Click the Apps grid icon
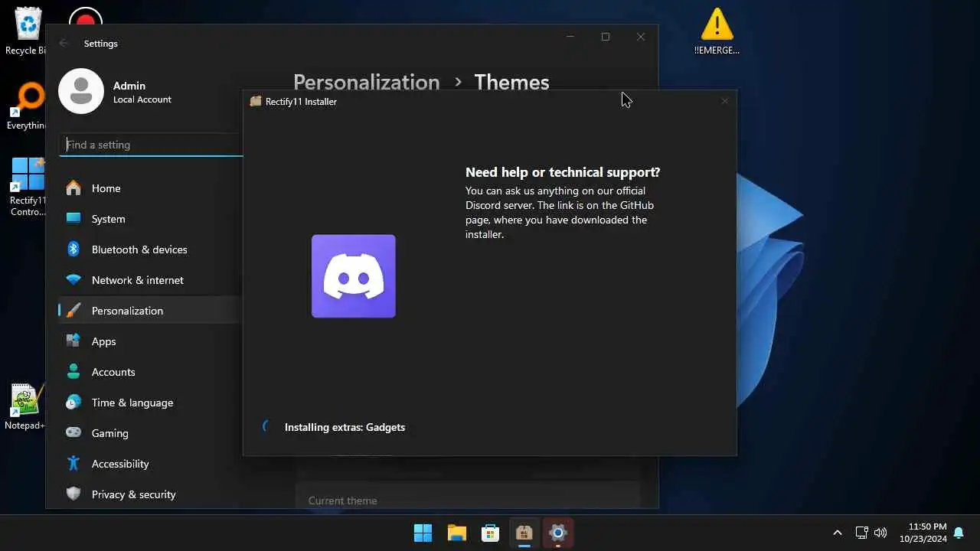980x551 pixels. click(x=73, y=341)
